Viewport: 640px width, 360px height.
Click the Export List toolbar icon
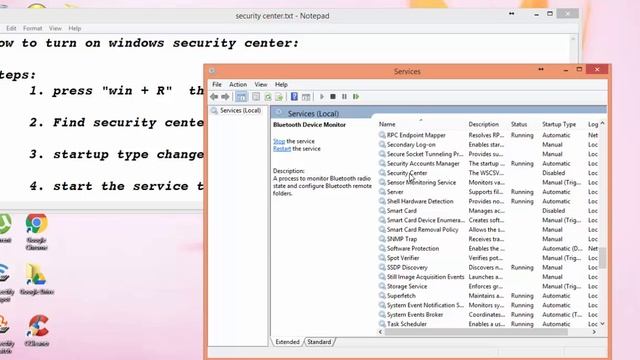(279, 97)
